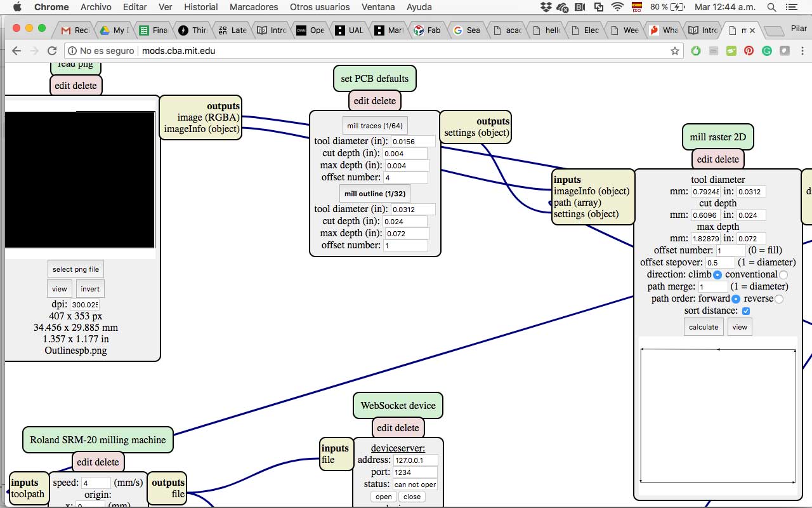
Task: Switch to the Google Sheets 'Fina' tab
Action: (152, 30)
